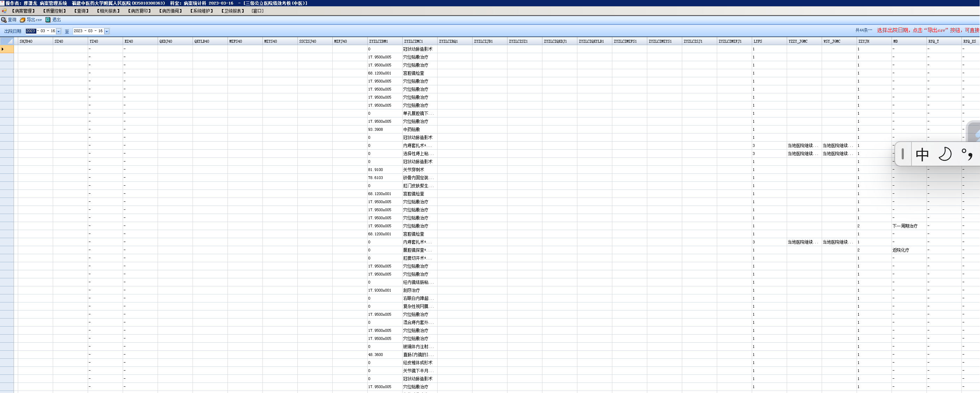Viewport: 980px width, 393px height.
Task: Click the application icon left of 病案管理 menu
Action: tap(4, 11)
